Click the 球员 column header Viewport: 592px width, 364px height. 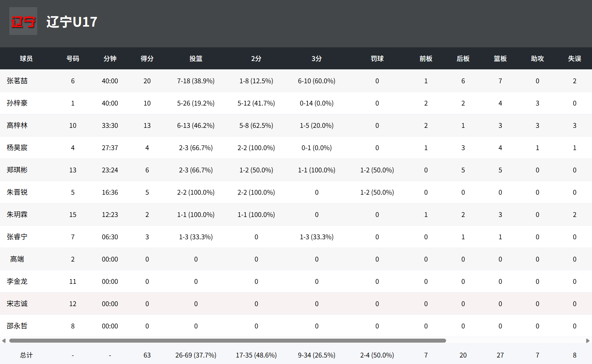26,58
